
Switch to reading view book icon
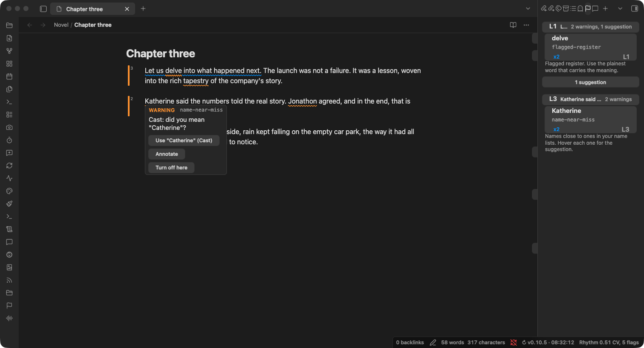click(513, 25)
